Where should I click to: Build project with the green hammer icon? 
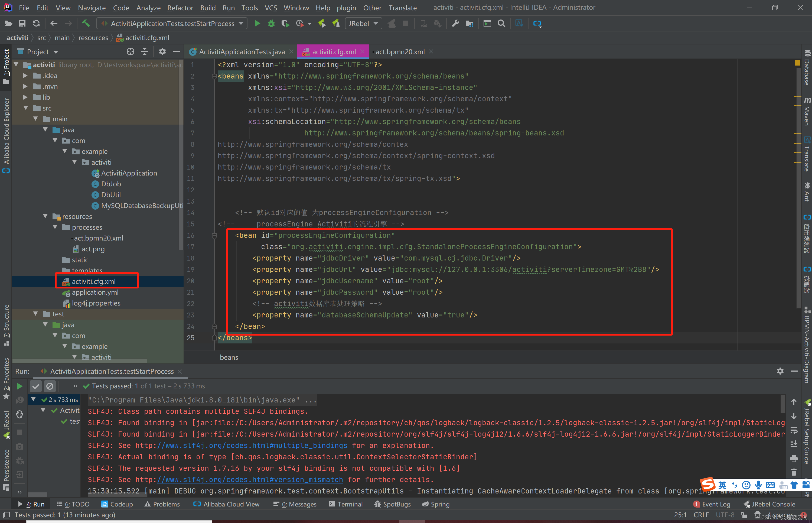(86, 24)
